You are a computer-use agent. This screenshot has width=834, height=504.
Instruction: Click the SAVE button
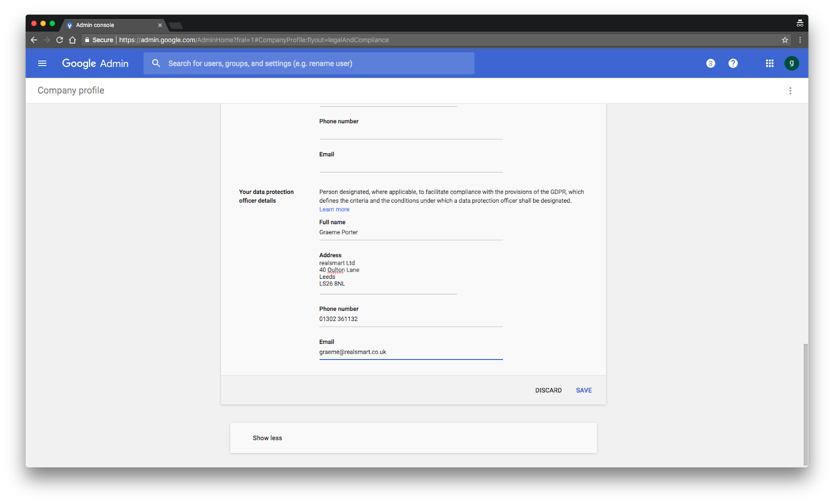(584, 390)
